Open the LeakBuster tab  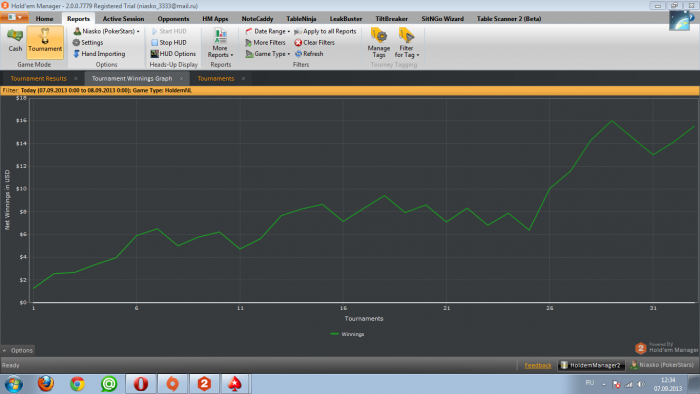coord(346,19)
